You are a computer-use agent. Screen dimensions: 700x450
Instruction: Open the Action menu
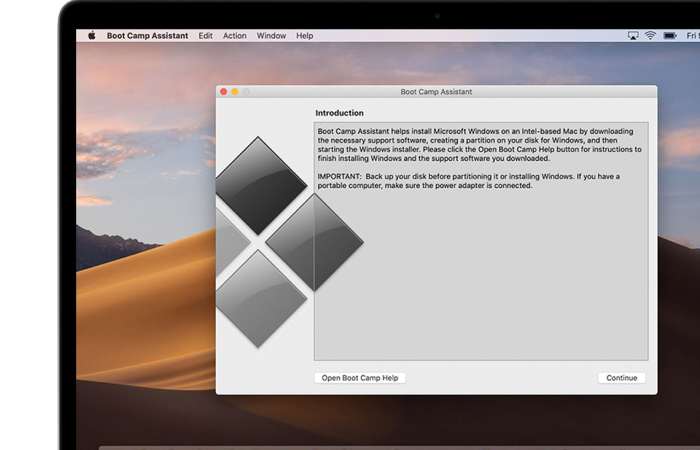coord(234,36)
